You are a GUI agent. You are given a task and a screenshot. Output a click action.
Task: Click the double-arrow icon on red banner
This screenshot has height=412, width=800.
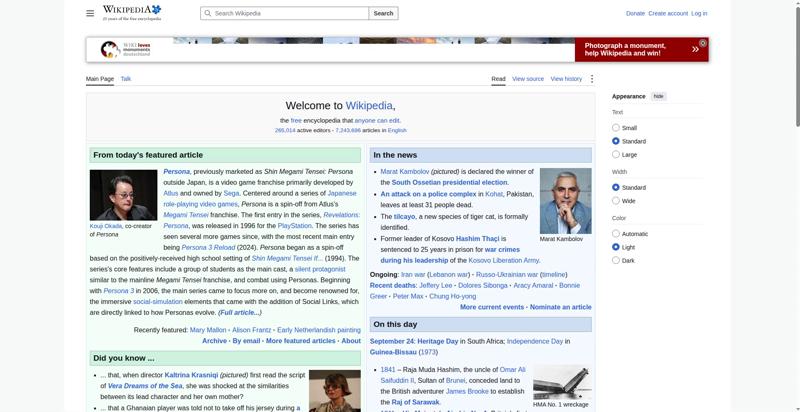695,49
